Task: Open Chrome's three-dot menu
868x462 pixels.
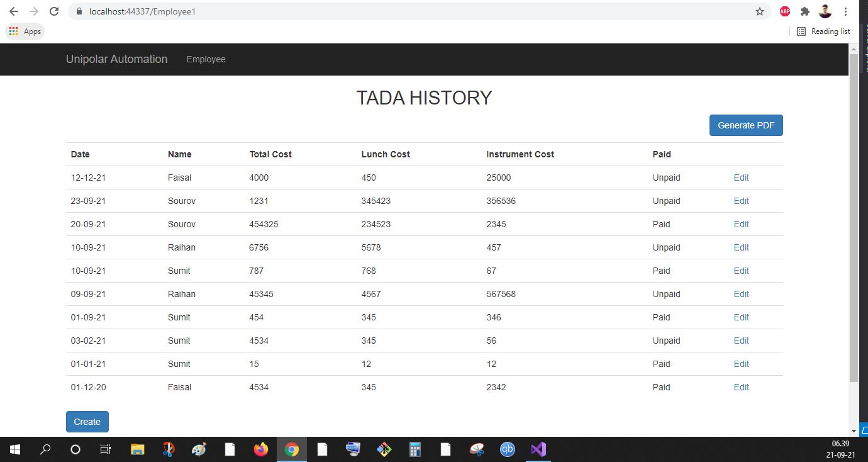Action: click(845, 11)
